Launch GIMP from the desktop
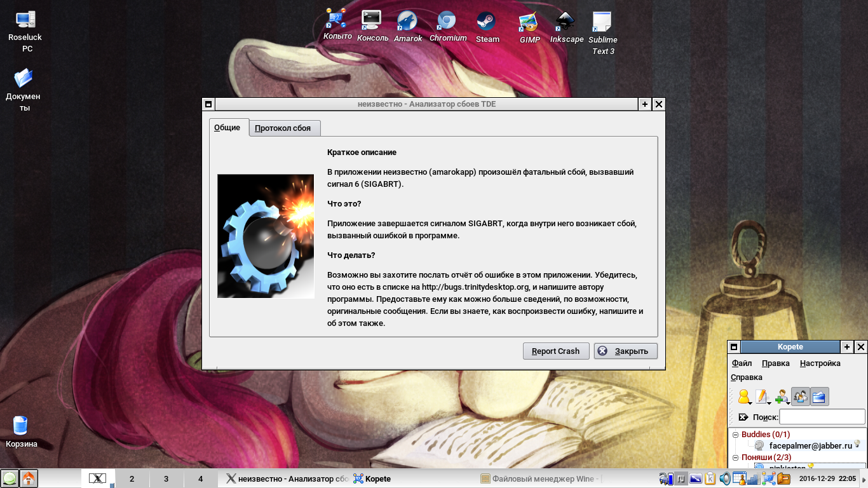This screenshot has height=488, width=868. [529, 28]
